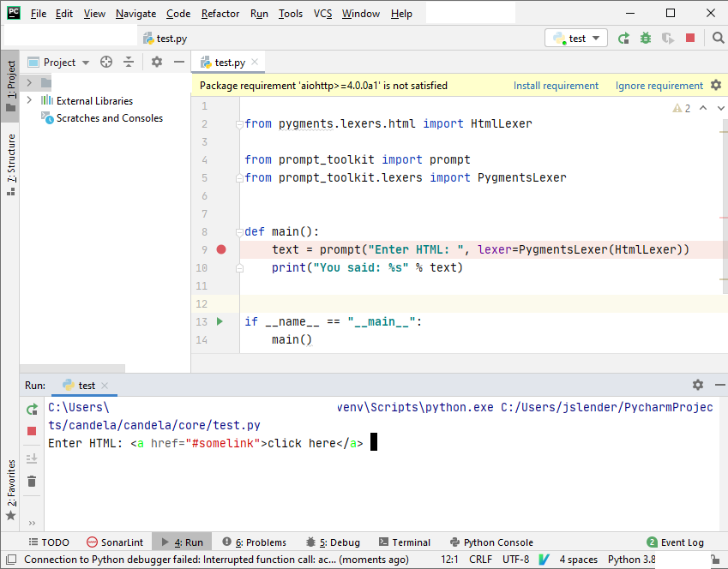Rerun test in Run panel

[32, 409]
